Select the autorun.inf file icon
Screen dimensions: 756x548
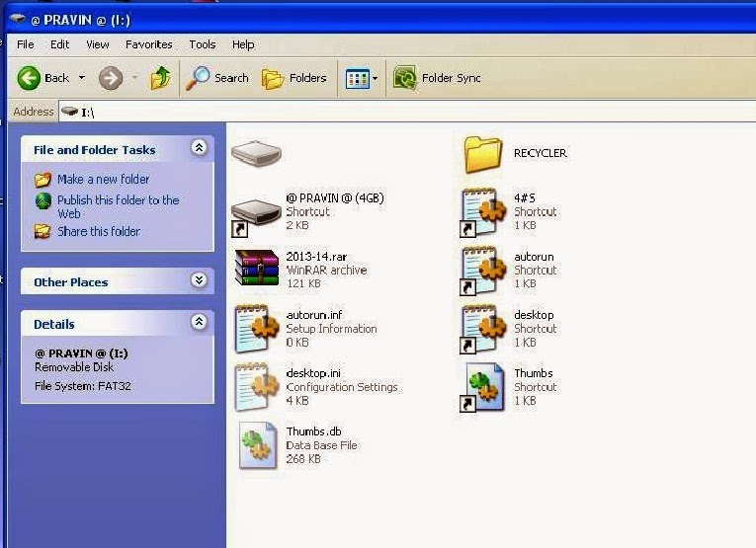tap(257, 329)
